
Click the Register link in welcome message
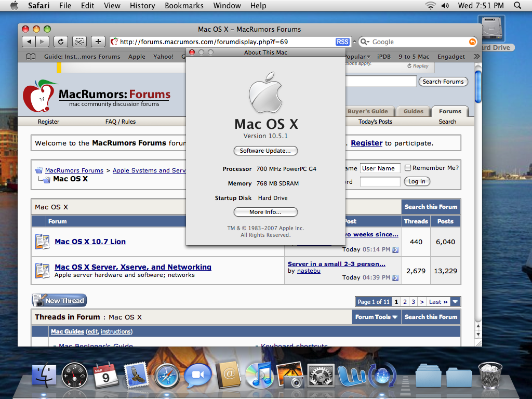click(x=366, y=143)
